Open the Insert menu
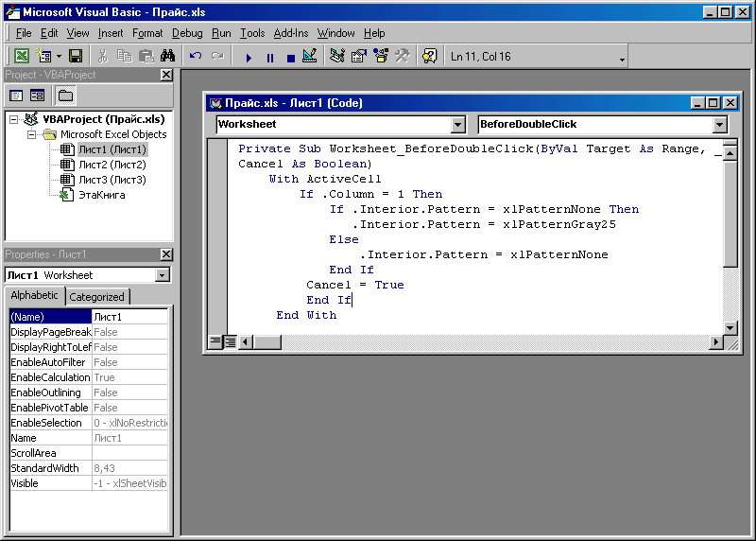 pos(111,33)
